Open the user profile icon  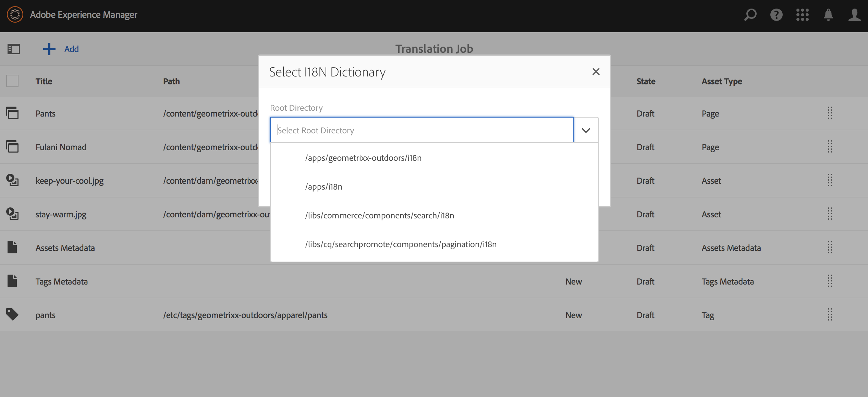(x=854, y=15)
